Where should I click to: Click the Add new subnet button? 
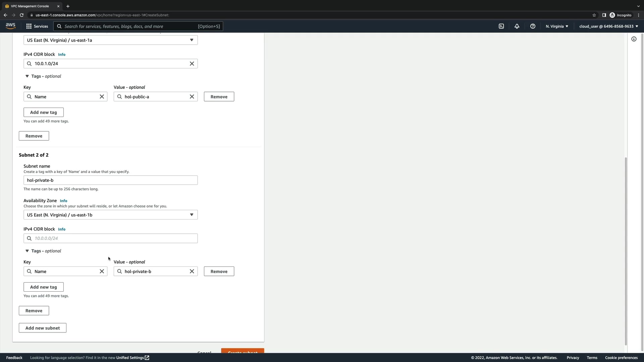click(43, 328)
